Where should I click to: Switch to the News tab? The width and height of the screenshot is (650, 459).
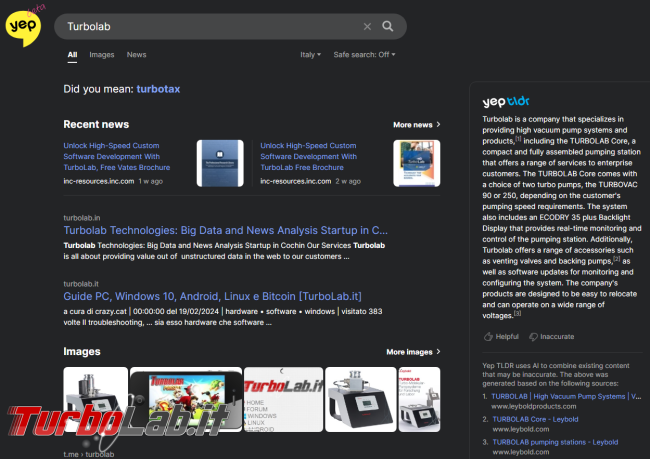point(136,55)
